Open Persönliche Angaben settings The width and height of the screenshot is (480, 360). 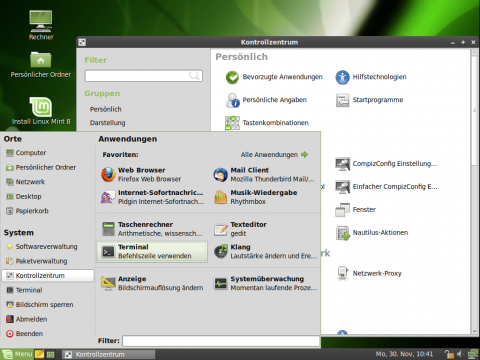click(266, 100)
